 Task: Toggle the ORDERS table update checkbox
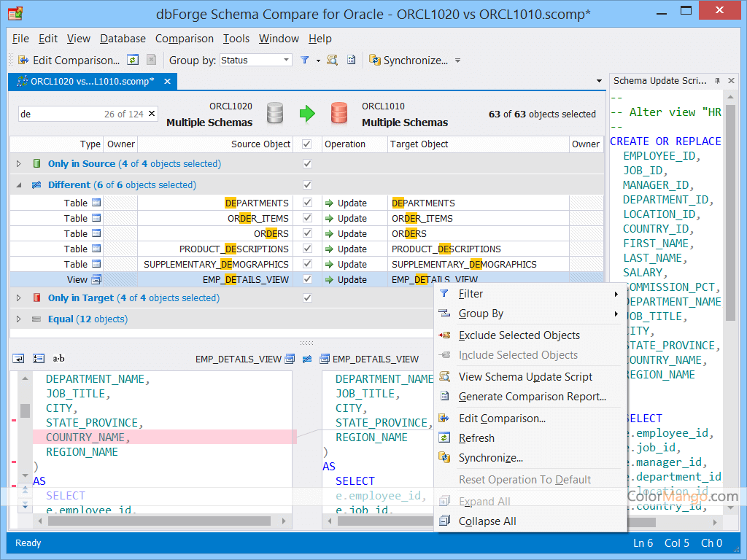pos(307,233)
